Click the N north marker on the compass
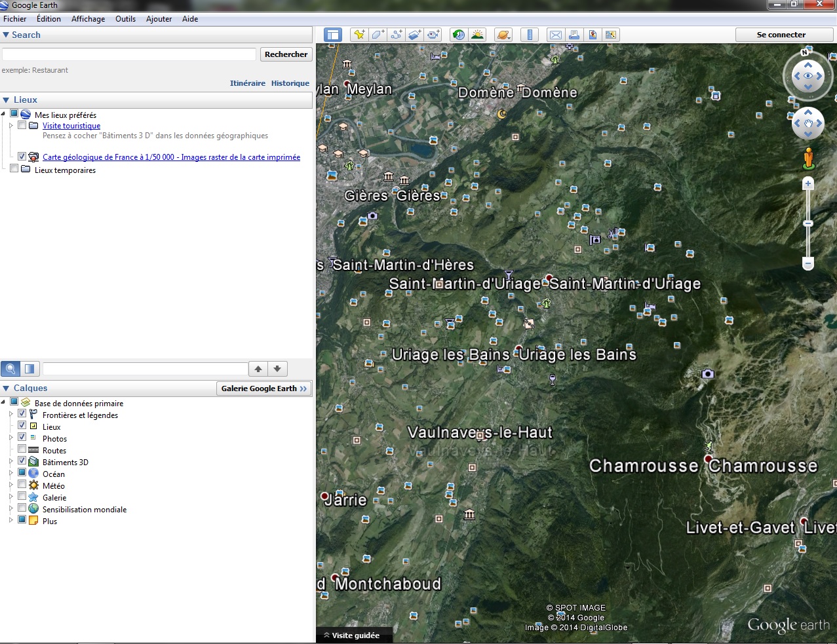Screen dimensions: 837x644 [804, 53]
